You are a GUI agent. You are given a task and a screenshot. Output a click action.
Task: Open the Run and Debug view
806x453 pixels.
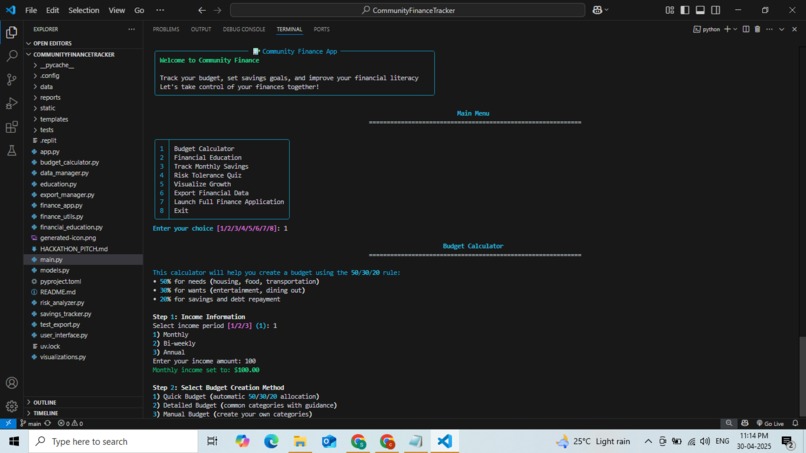(x=11, y=103)
